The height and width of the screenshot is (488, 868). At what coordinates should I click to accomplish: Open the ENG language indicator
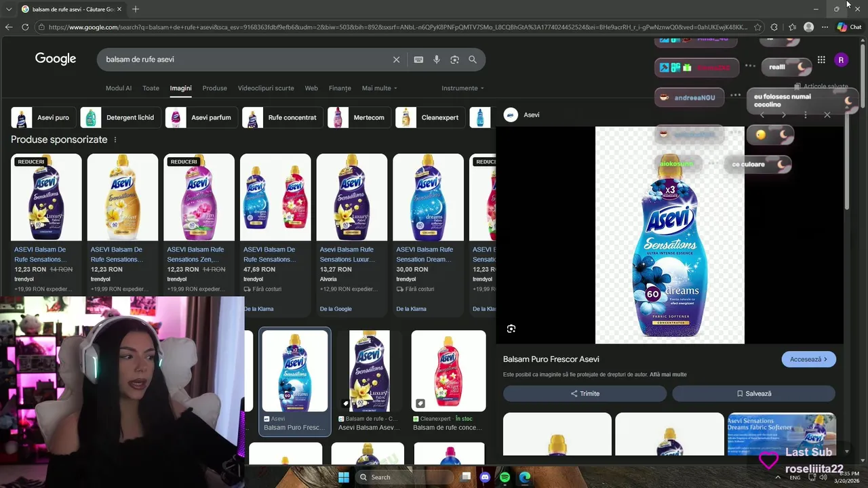795,477
